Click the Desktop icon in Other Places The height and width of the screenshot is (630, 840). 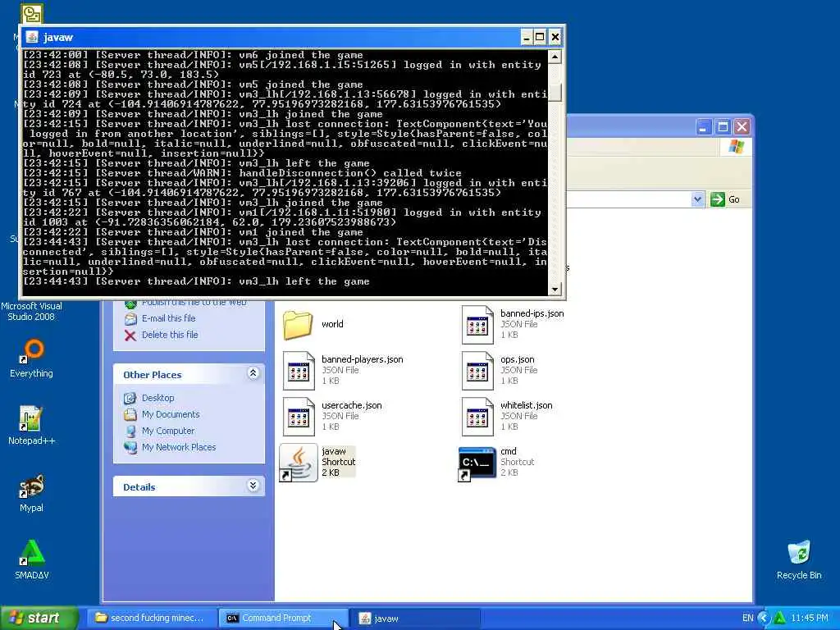130,398
